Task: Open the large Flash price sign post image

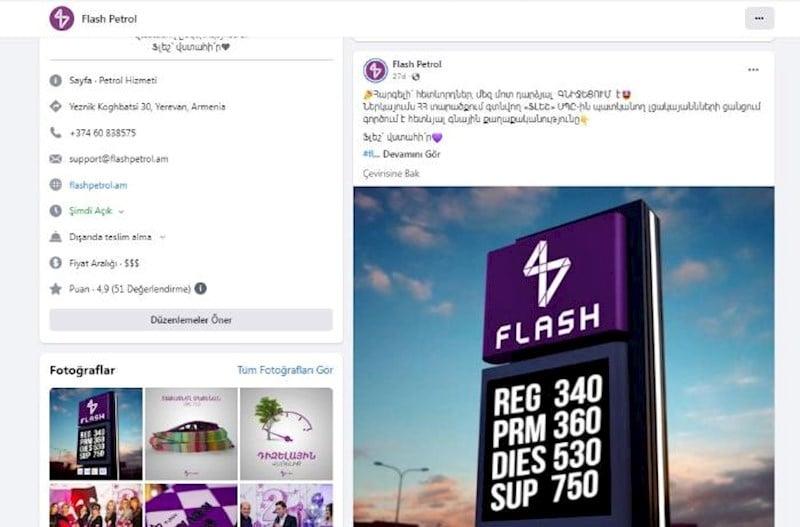Action: [564, 357]
